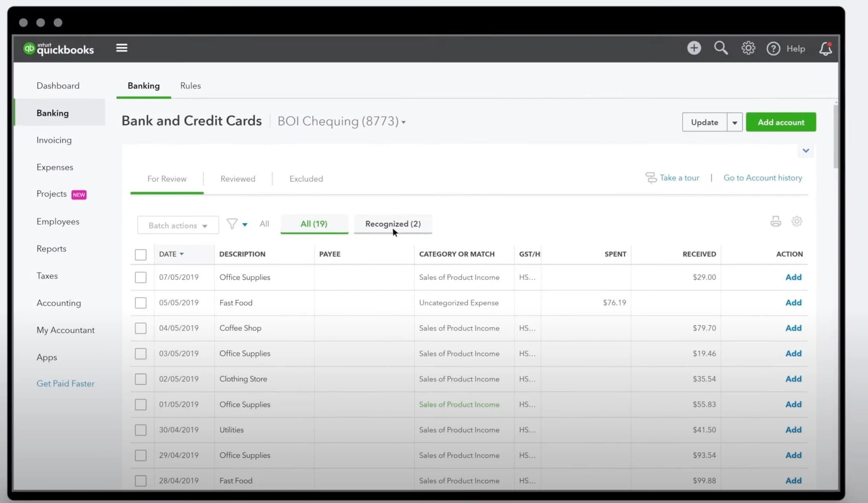This screenshot has height=503, width=868.
Task: Click Add for the $79.70 Coffee Shop row
Action: [x=793, y=328]
